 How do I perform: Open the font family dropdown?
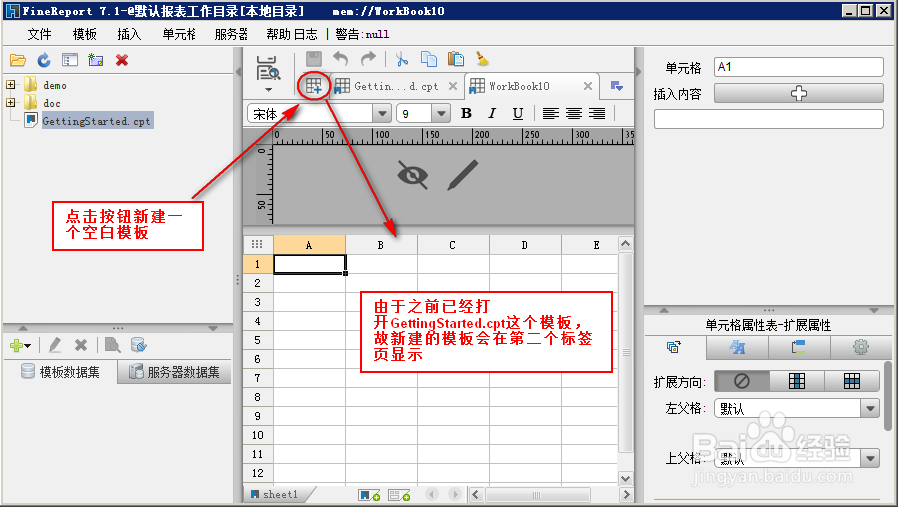click(x=382, y=113)
